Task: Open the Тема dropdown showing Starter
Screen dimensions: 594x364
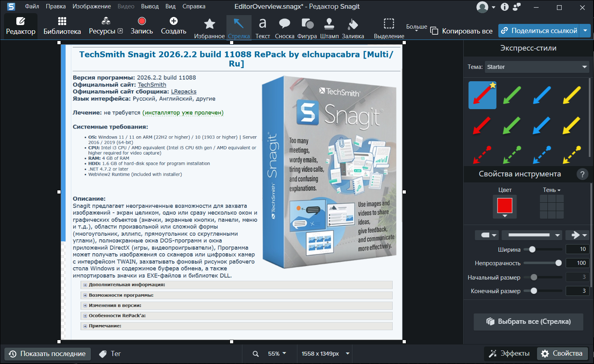Action: point(537,67)
